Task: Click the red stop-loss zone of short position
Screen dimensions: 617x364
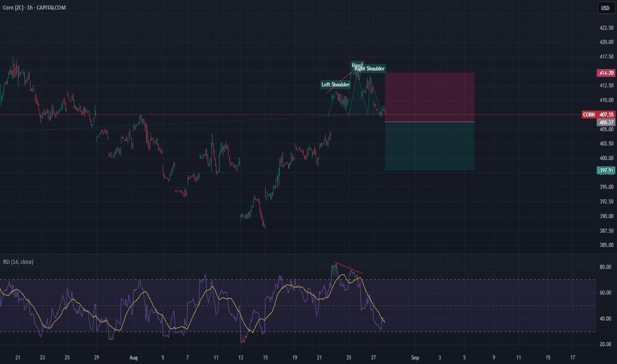Action: coord(429,97)
